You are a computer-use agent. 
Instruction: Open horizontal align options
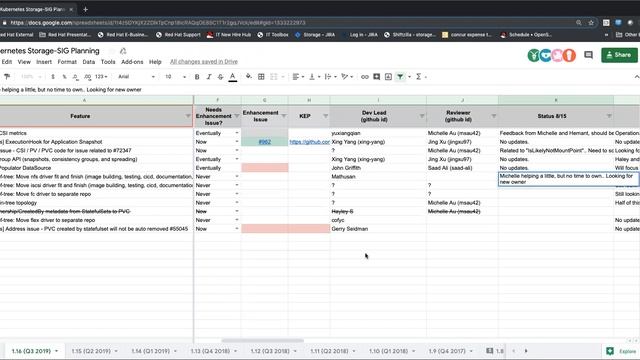coord(298,77)
